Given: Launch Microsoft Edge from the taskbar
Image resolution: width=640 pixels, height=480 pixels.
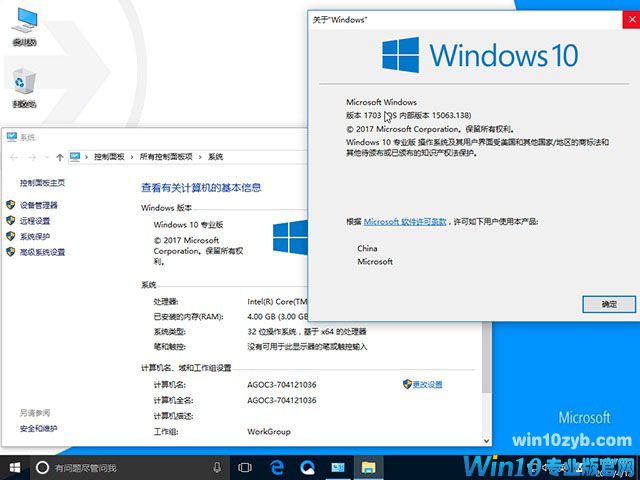Looking at the screenshot, I should point(277,468).
